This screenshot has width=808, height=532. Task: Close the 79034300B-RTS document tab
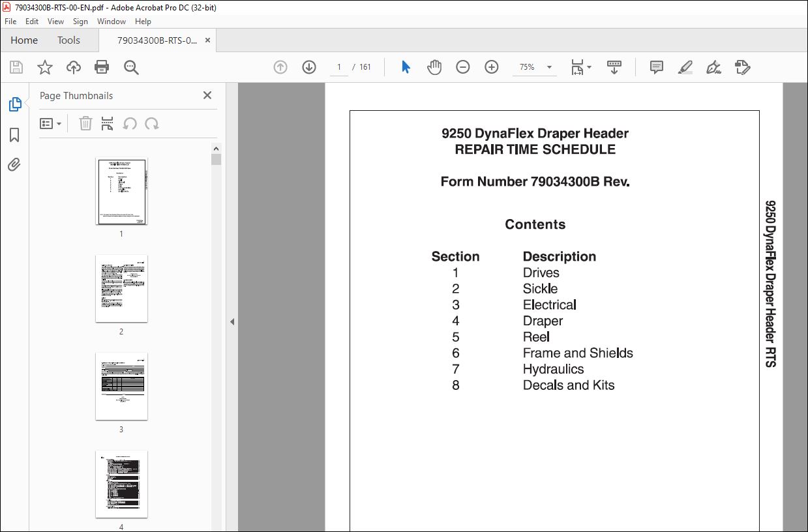pos(207,40)
